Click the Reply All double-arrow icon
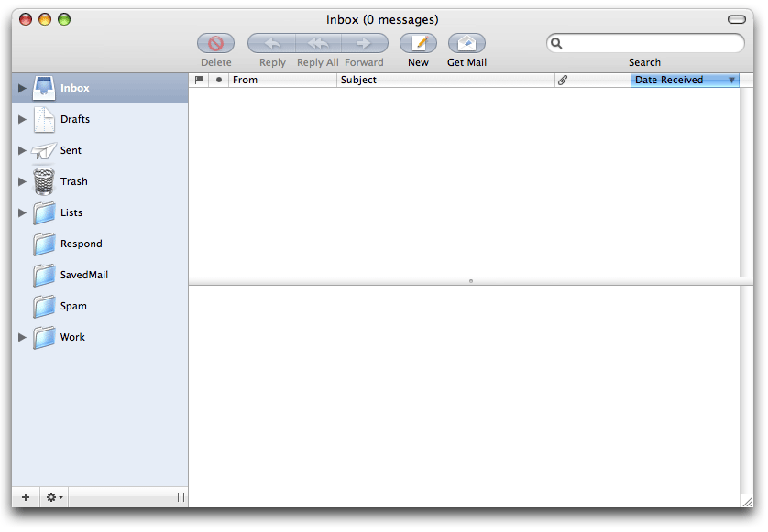This screenshot has height=532, width=768. (x=318, y=43)
